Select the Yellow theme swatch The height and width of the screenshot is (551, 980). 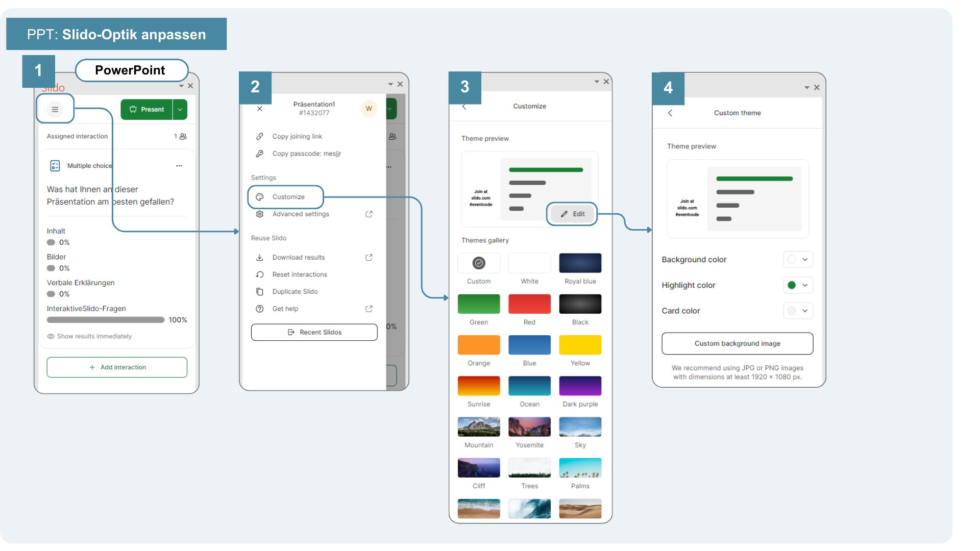580,345
